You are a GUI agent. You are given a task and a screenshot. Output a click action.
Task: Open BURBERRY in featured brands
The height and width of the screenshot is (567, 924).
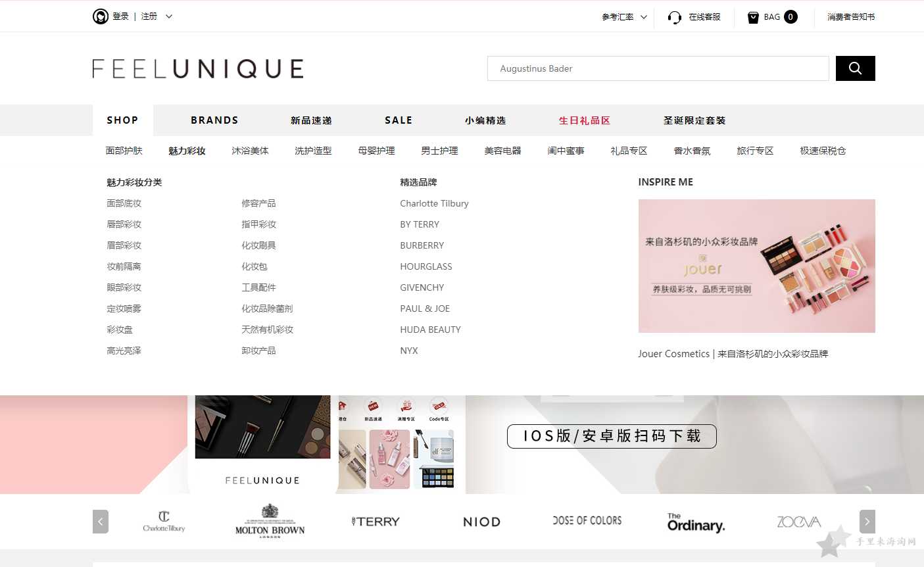422,245
